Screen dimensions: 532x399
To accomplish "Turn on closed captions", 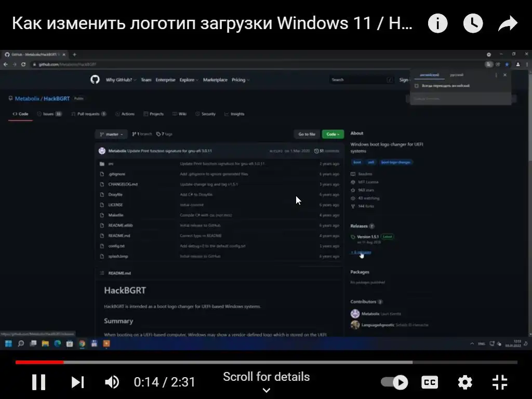I will click(430, 382).
